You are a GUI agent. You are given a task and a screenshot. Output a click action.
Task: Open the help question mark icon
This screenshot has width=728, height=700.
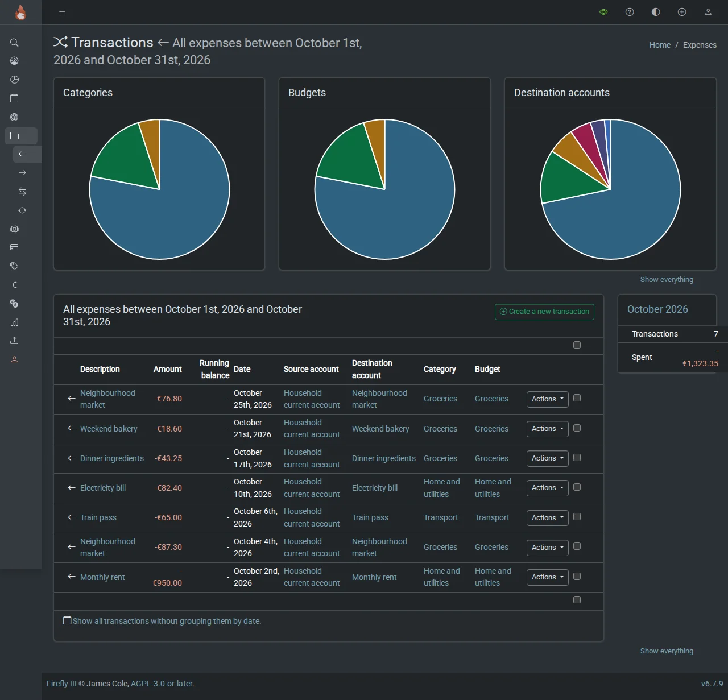[630, 12]
